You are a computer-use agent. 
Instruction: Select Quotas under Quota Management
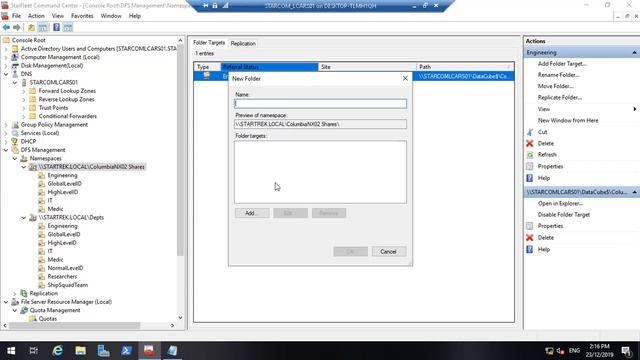tap(47, 319)
